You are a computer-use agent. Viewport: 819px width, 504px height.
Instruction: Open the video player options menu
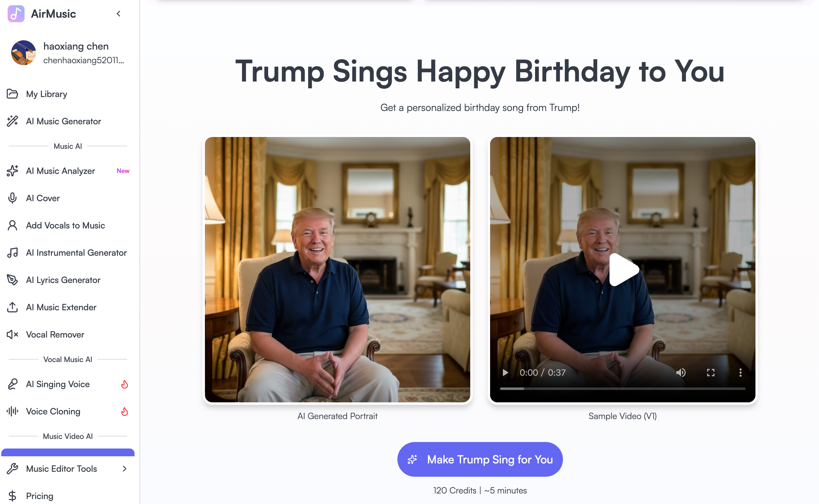[x=740, y=372]
